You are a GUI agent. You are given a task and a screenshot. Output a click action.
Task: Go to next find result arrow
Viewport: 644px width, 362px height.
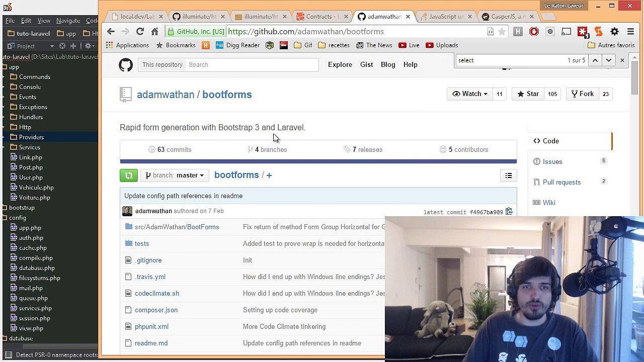(x=608, y=60)
